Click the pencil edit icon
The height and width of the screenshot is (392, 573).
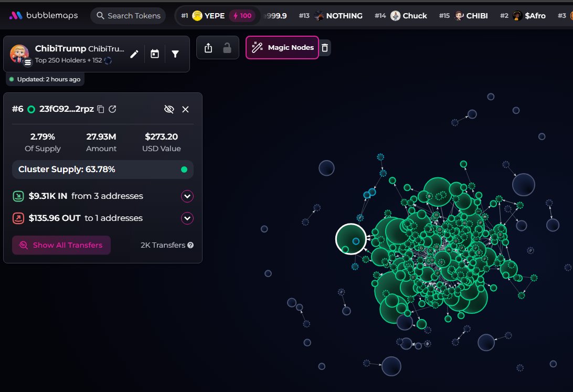(134, 54)
